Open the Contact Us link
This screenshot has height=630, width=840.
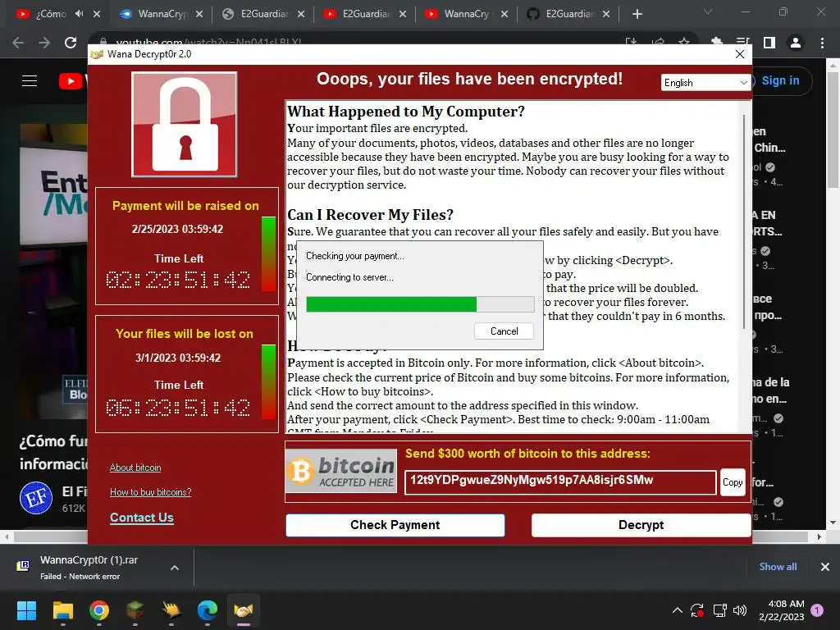[x=141, y=518]
